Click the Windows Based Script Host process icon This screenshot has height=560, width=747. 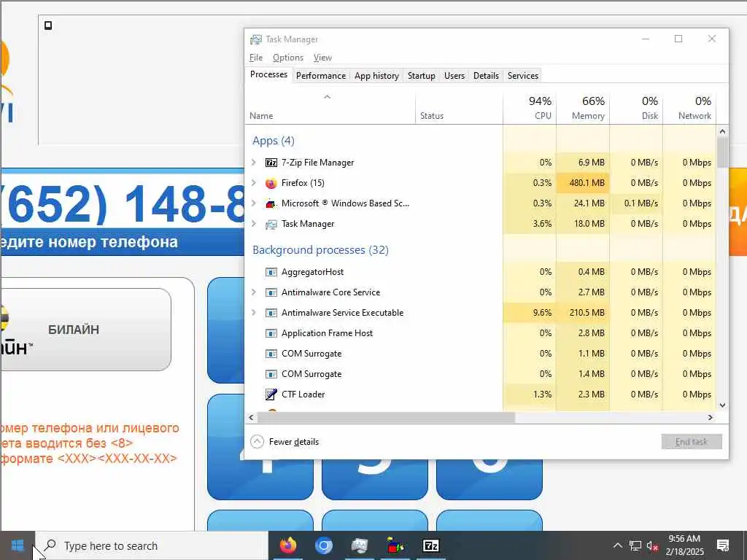click(271, 204)
